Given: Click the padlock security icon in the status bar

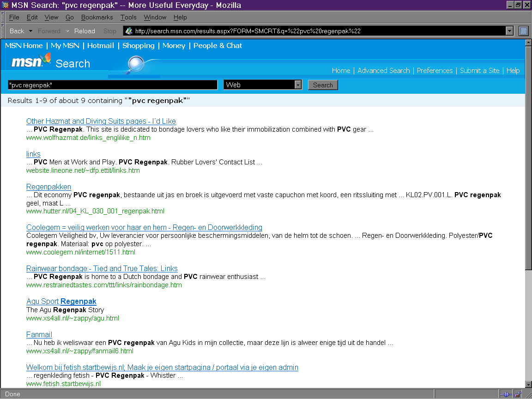Looking at the screenshot, I should coord(518,394).
